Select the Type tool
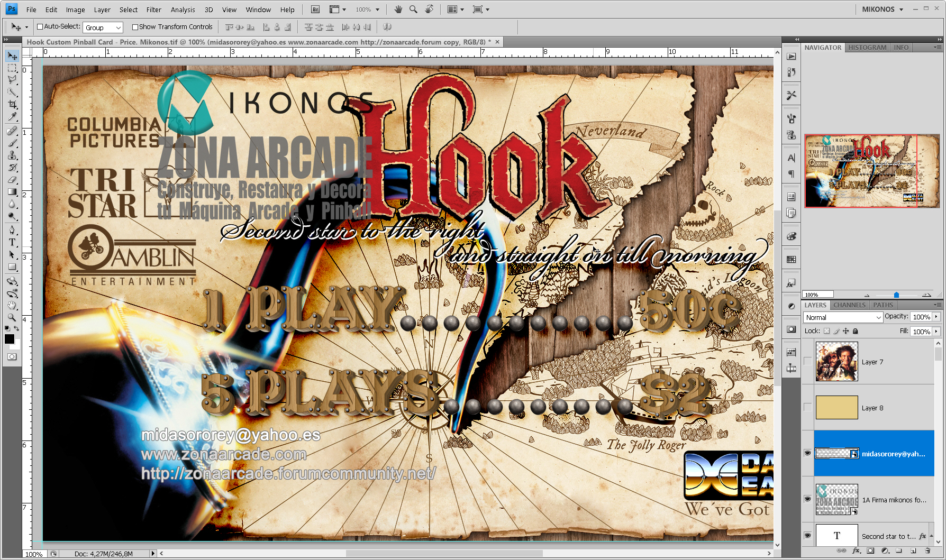Viewport: 946px width, 560px height. pos(12,242)
